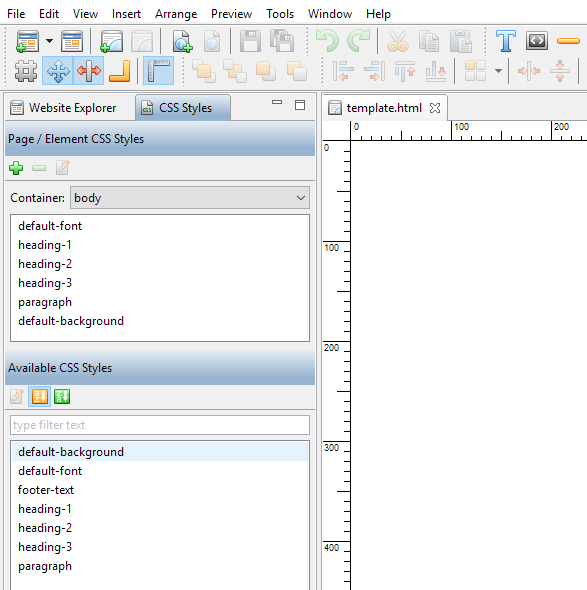
Task: Toggle the grid display button
Action: [x=26, y=71]
